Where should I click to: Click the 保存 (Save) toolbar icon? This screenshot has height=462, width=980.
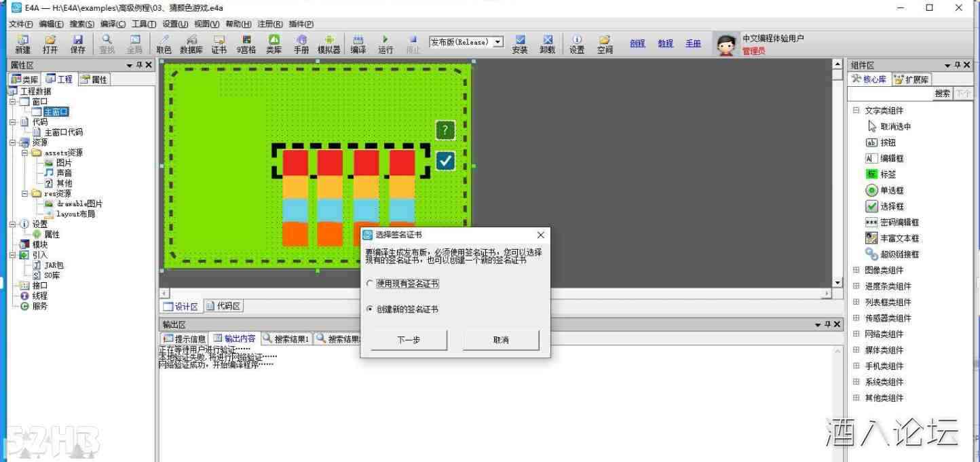pyautogui.click(x=78, y=44)
